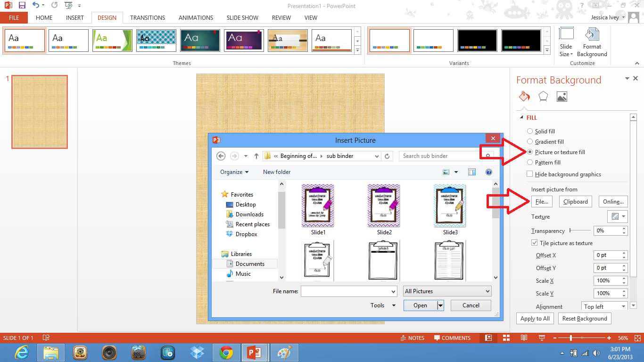This screenshot has height=362, width=644.
Task: Enable Hide background graphics checkbox
Action: (x=530, y=174)
